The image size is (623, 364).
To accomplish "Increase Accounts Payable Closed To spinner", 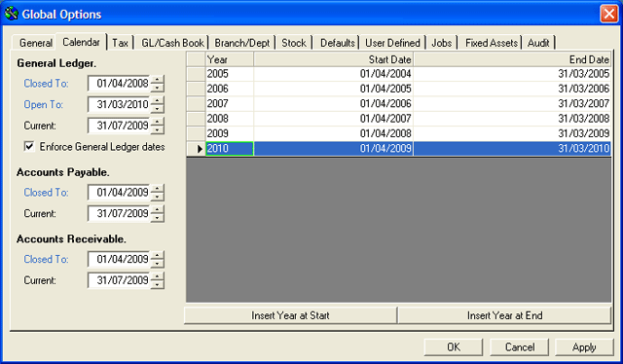I will [158, 189].
